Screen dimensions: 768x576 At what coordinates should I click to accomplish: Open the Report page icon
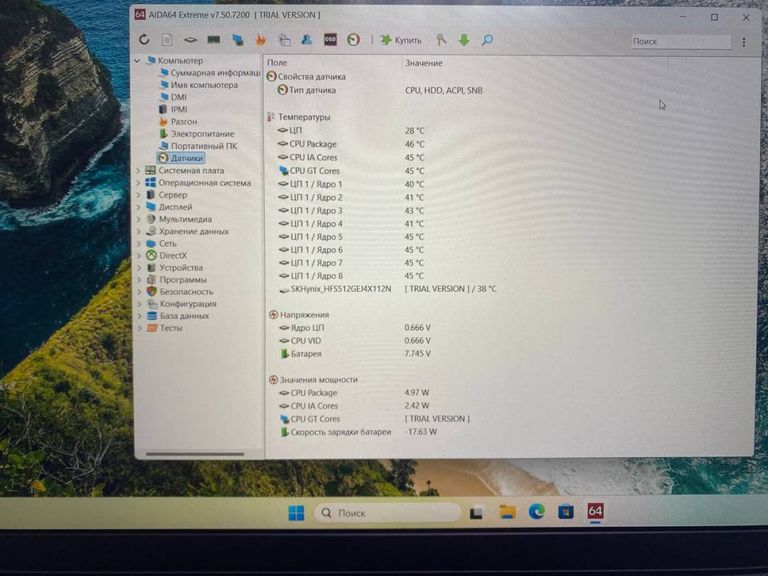pyautogui.click(x=167, y=39)
